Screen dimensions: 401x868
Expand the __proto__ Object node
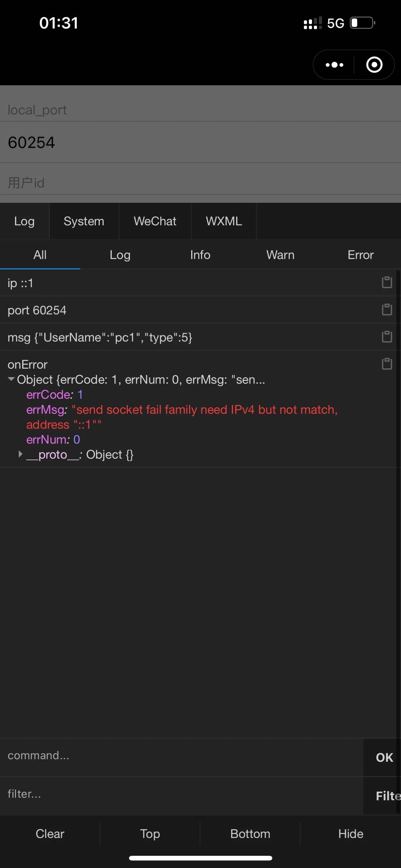pos(20,454)
